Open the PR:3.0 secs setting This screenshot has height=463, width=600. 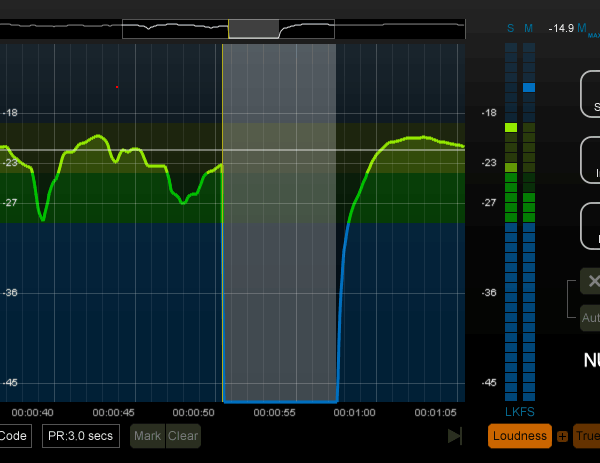(x=81, y=436)
